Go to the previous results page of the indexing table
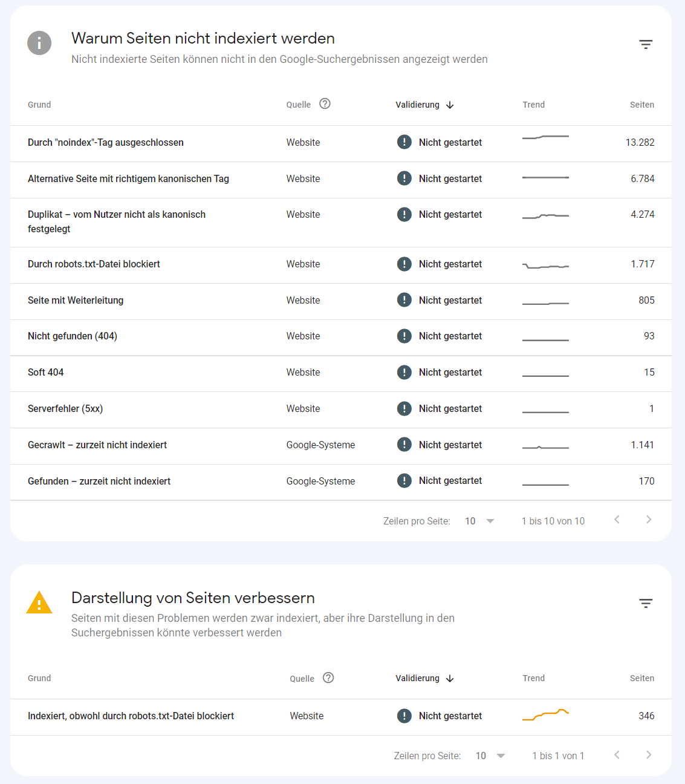This screenshot has height=784, width=685. tap(617, 519)
